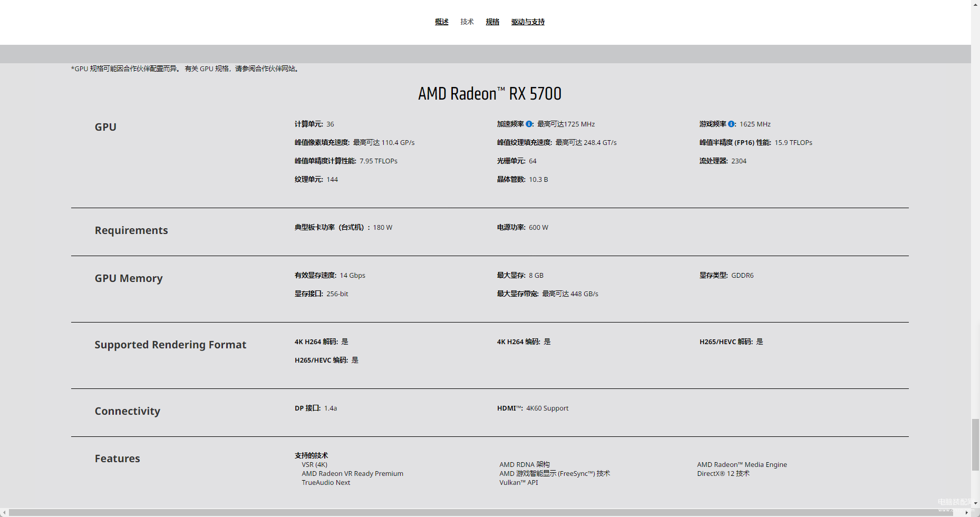Click 光栅单元: 64 entry
This screenshot has width=980, height=517.
(517, 161)
